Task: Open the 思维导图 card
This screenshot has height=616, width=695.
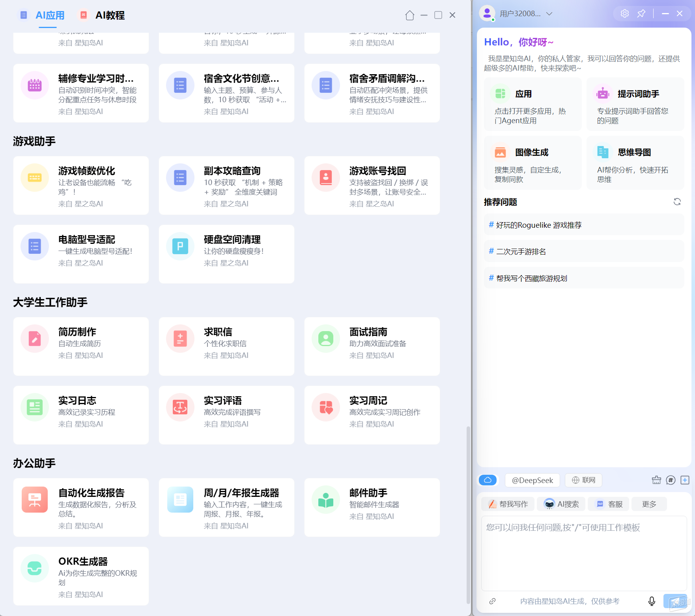Action: click(635, 163)
